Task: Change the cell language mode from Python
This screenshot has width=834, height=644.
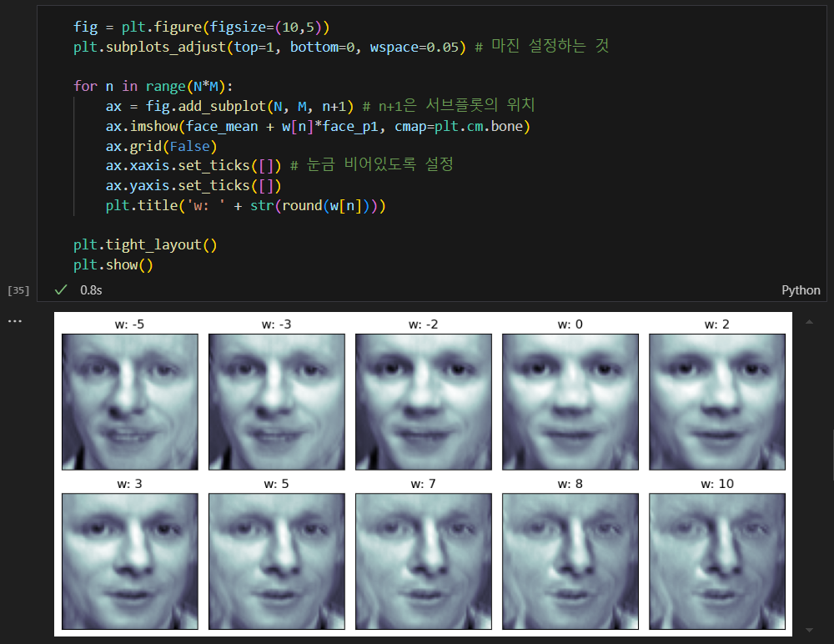Action: [801, 290]
